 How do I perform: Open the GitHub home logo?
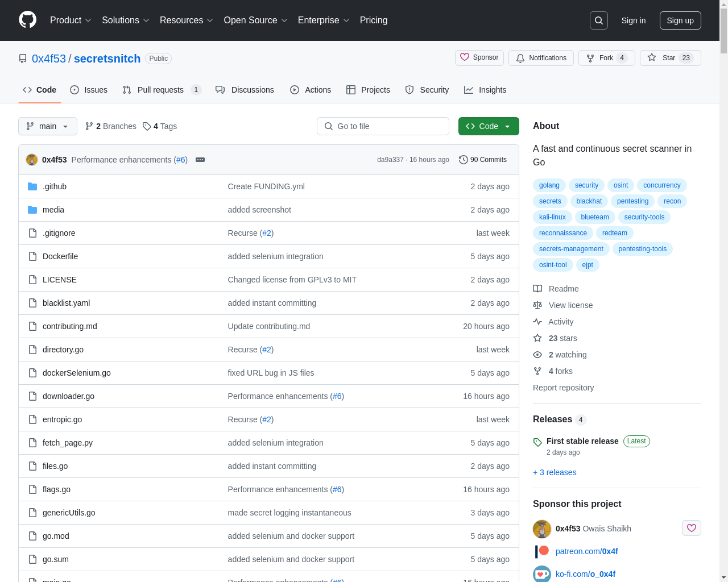point(27,20)
